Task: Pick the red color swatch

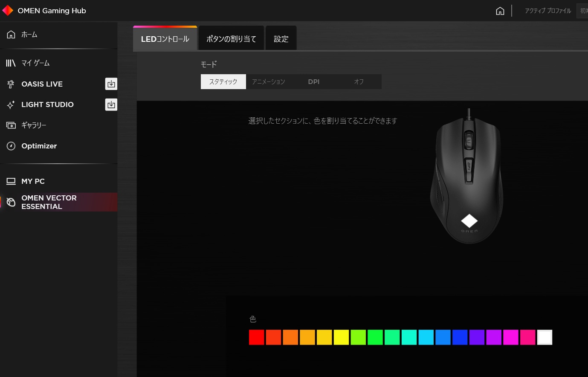Action: pyautogui.click(x=257, y=337)
